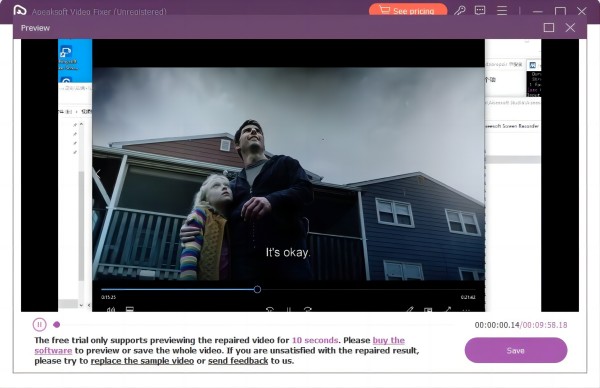Viewport: 600px width, 388px height.
Task: Click the See pricing button
Action: (408, 10)
